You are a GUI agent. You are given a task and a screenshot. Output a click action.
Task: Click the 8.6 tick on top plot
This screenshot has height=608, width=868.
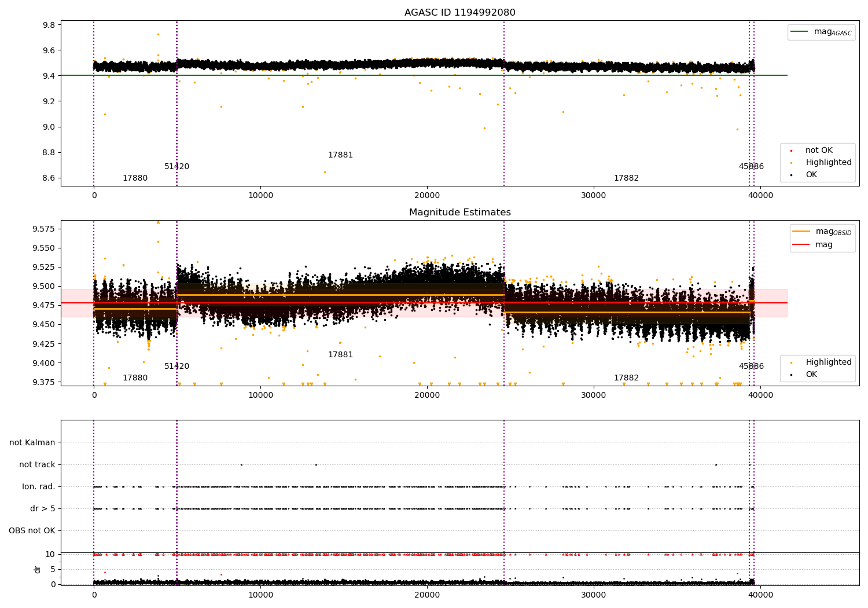[x=49, y=178]
